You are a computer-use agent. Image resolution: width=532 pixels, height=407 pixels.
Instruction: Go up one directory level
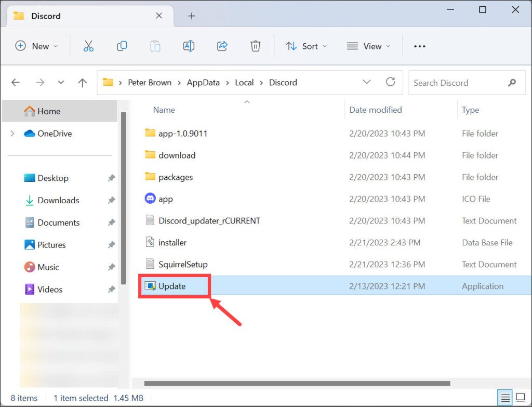point(82,83)
